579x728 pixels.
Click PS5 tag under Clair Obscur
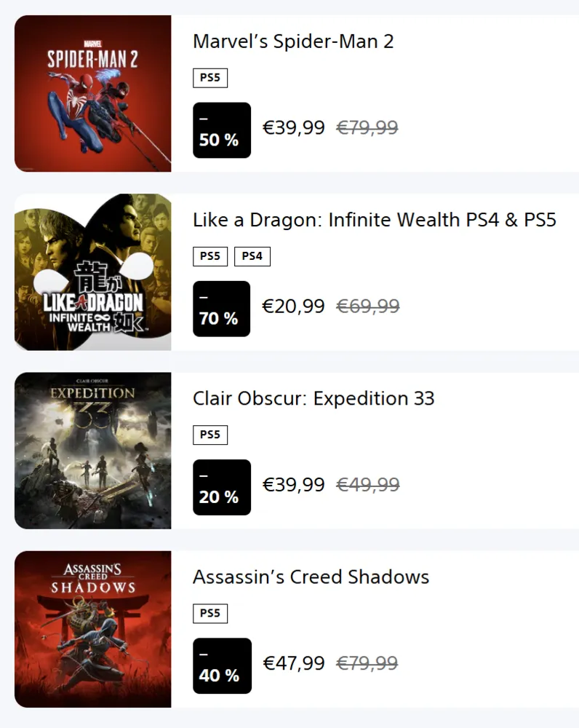(x=210, y=435)
